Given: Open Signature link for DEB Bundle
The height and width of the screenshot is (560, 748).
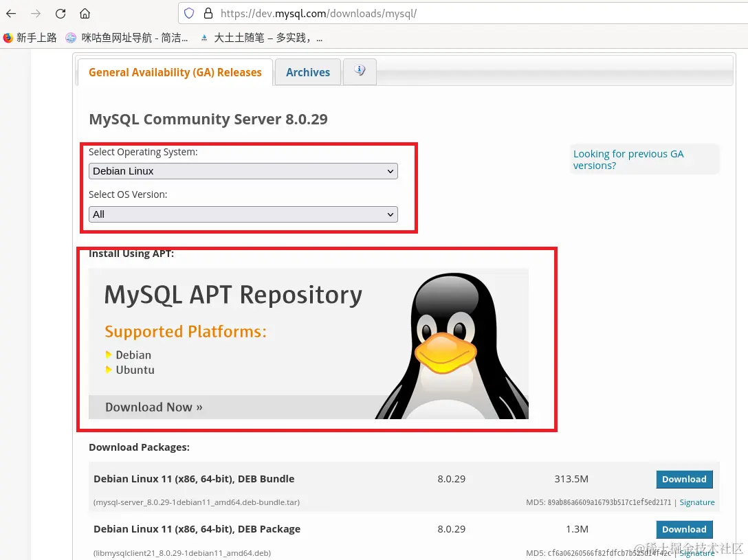Looking at the screenshot, I should point(697,502).
